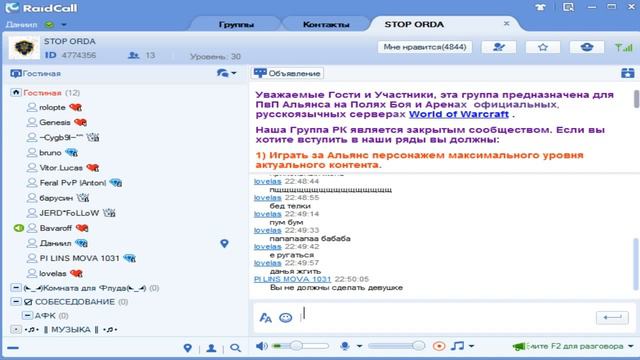This screenshot has width=640, height=360.
Task: Check the signal strength icon
Action: [x=624, y=47]
